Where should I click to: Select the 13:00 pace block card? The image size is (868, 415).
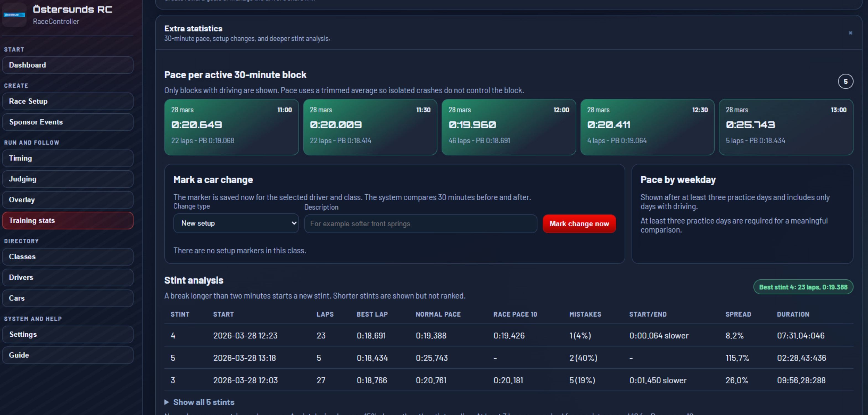pyautogui.click(x=786, y=127)
